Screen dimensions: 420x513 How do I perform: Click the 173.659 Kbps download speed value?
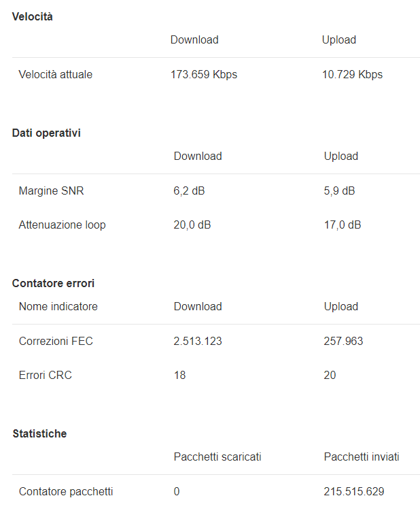click(x=204, y=75)
